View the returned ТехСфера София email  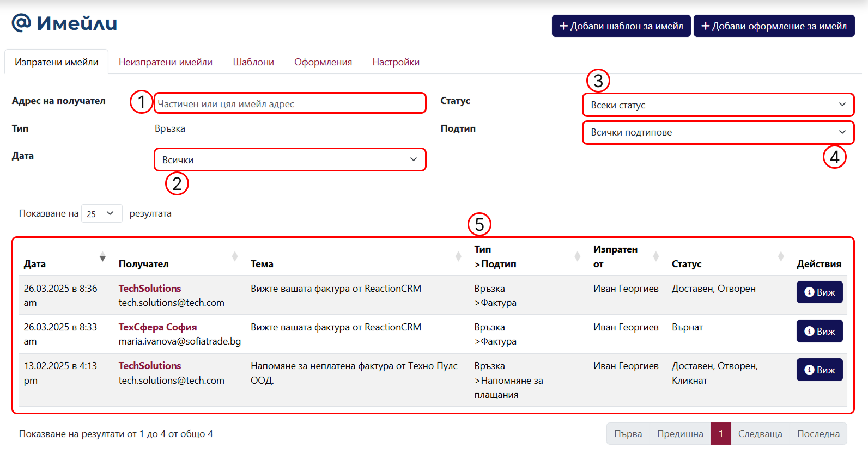[820, 331]
